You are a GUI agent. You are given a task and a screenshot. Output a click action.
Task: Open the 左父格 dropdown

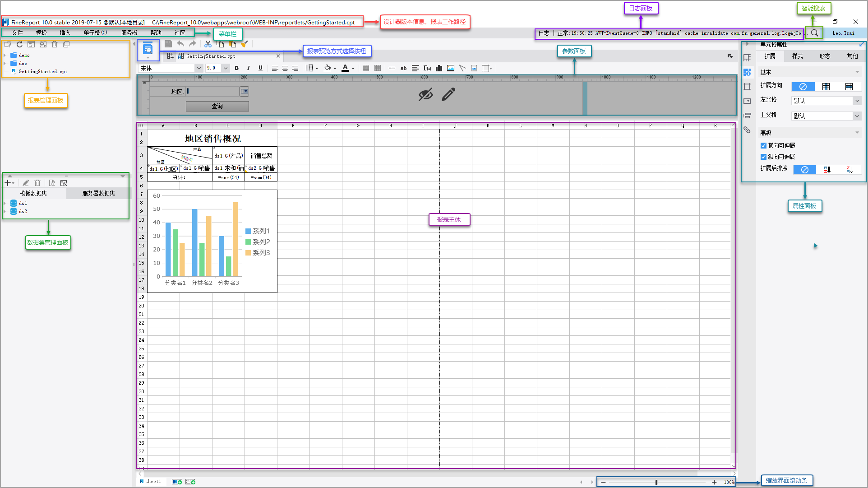click(856, 101)
